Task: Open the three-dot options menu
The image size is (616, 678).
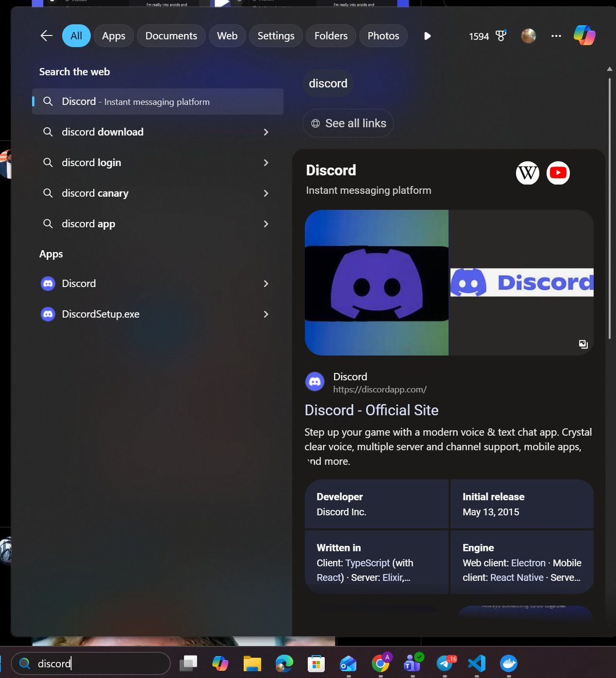Action: pos(556,36)
